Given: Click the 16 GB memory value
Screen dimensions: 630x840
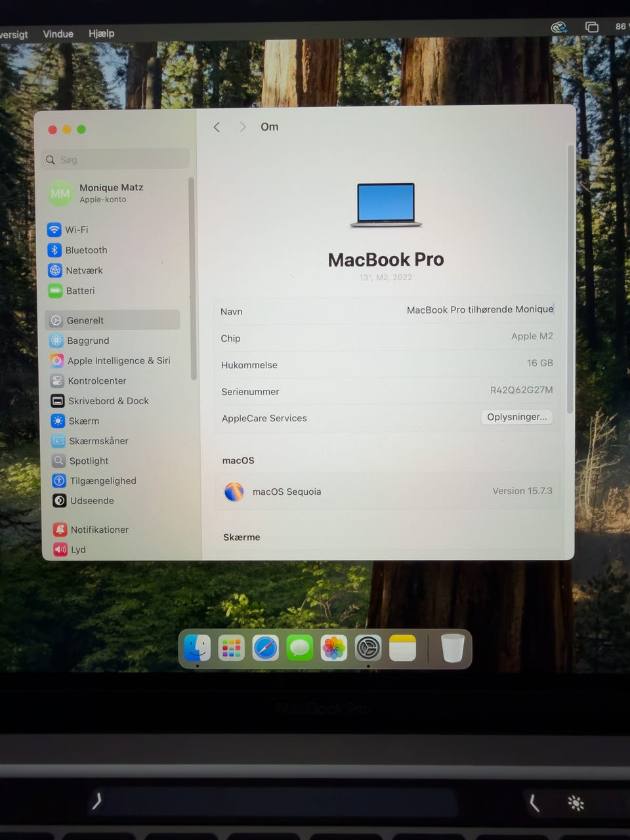Looking at the screenshot, I should point(540,363).
